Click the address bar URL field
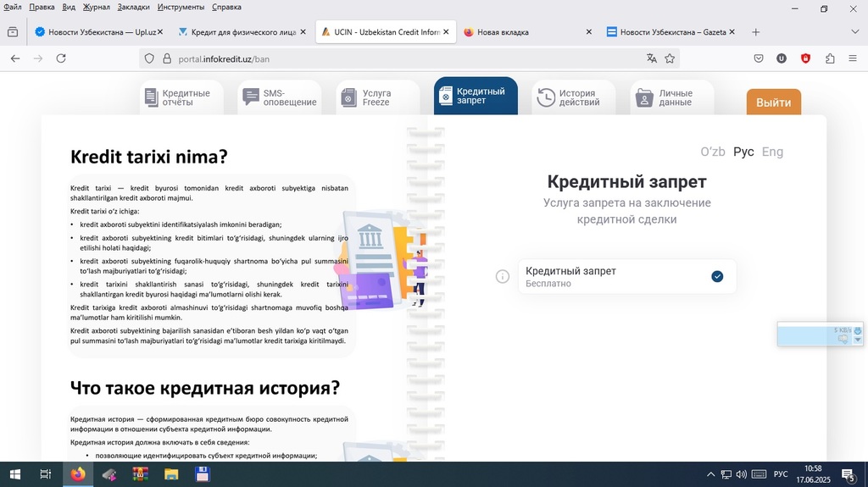The image size is (868, 487). coord(381,58)
